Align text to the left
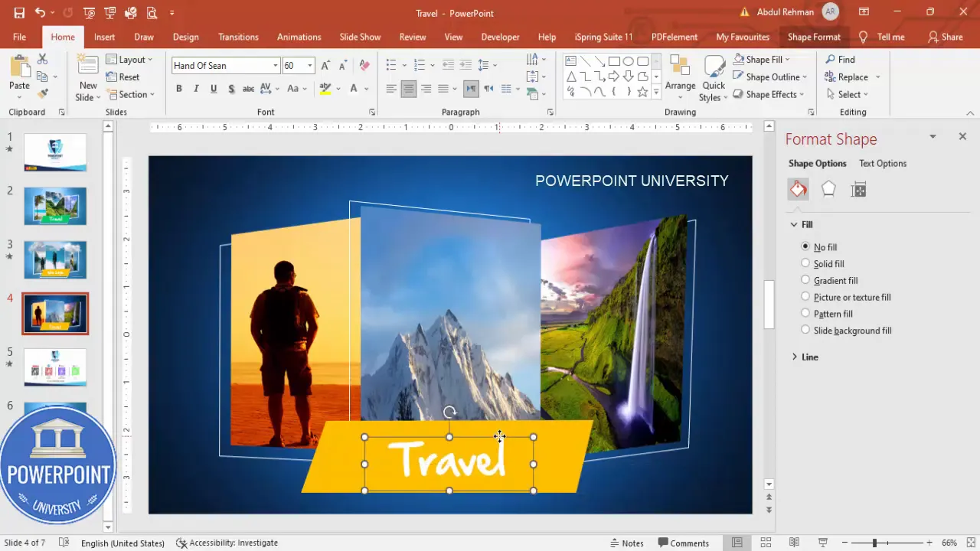Screen dimensions: 980x551 point(391,89)
